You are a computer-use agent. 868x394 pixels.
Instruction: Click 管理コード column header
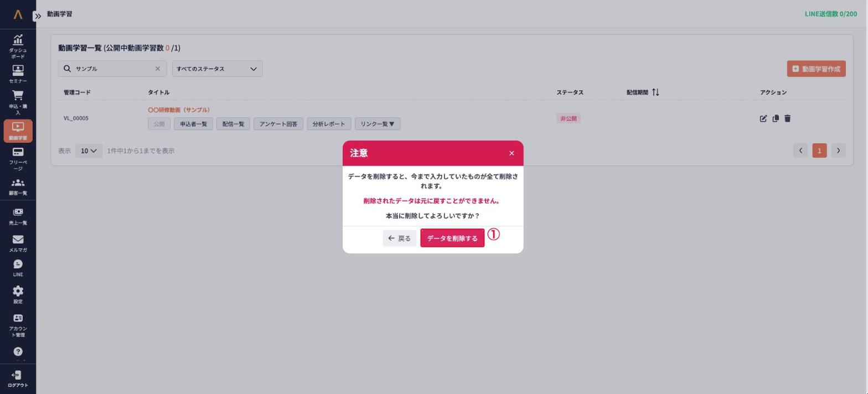(x=77, y=92)
